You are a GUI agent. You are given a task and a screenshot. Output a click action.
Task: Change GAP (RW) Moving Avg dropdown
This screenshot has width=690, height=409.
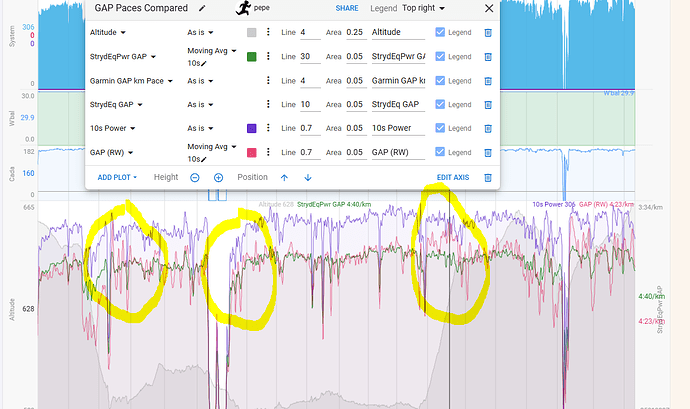pyautogui.click(x=212, y=147)
